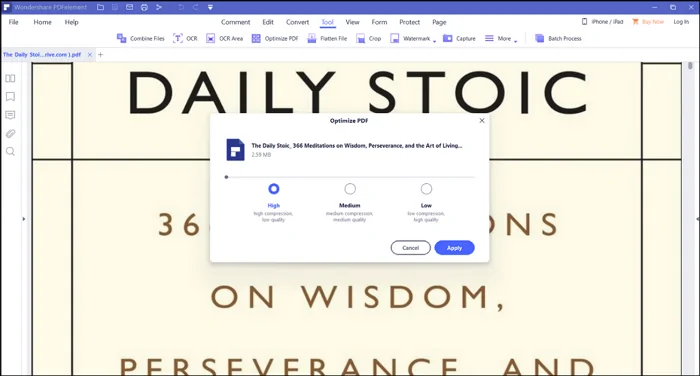
Task: Select the Crop tool
Action: (x=369, y=38)
